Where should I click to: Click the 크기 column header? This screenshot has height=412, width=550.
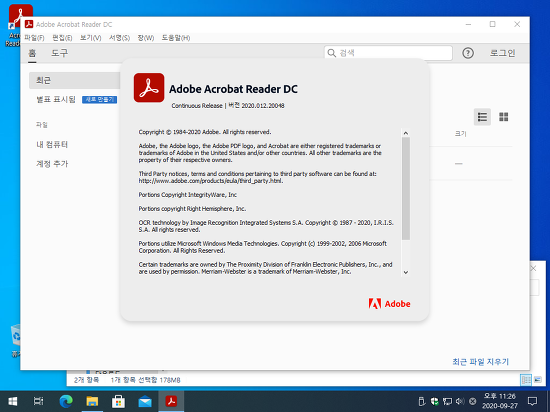(x=461, y=134)
